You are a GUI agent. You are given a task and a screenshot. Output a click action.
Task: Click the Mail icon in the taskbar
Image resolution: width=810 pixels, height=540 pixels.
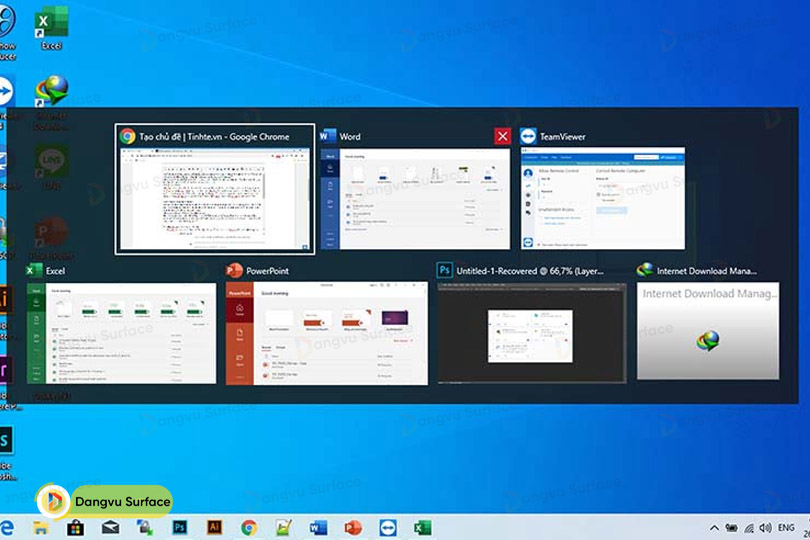(110, 527)
